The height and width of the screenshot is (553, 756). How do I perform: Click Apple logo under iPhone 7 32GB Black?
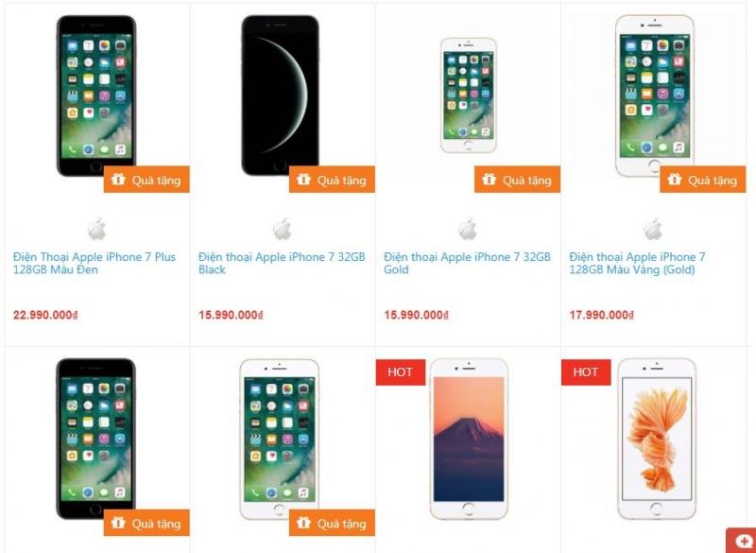[283, 229]
